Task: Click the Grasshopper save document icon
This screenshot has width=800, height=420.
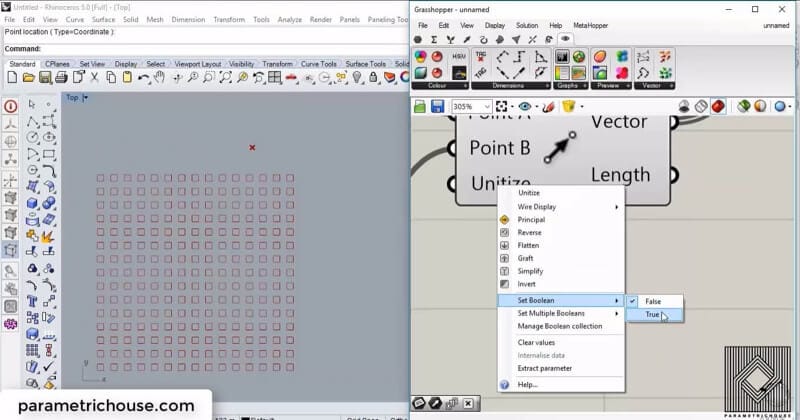Action: pyautogui.click(x=438, y=106)
